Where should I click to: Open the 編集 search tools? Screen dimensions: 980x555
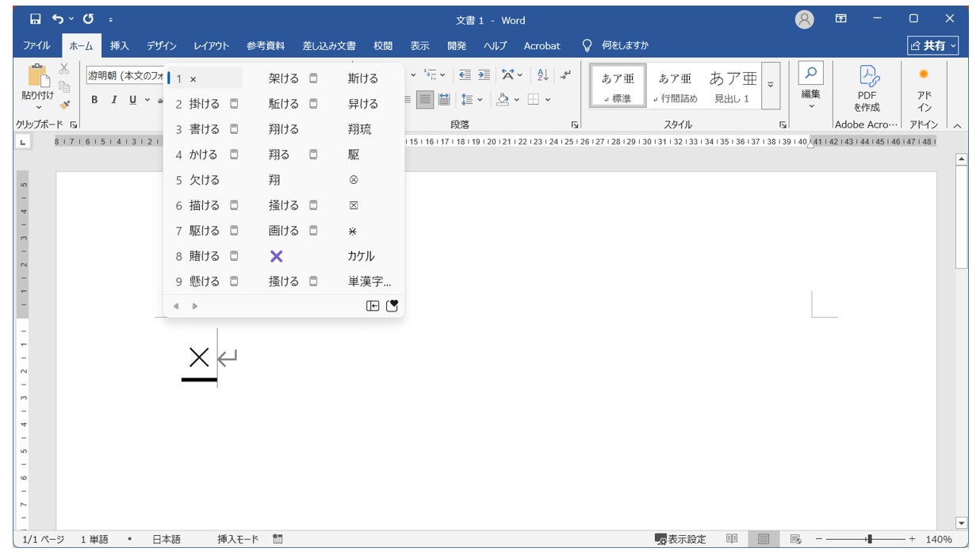[810, 87]
